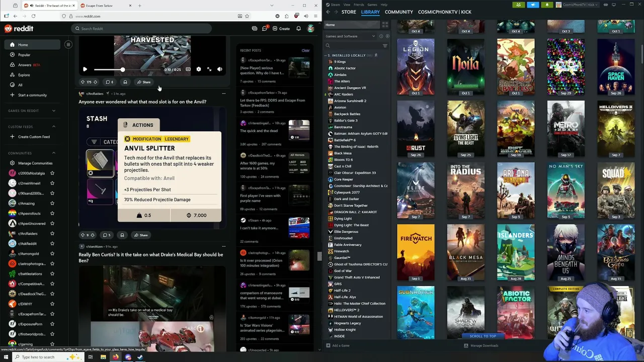644x362 pixels.
Task: Give an award to the Harvested video post
Action: pyautogui.click(x=125, y=82)
